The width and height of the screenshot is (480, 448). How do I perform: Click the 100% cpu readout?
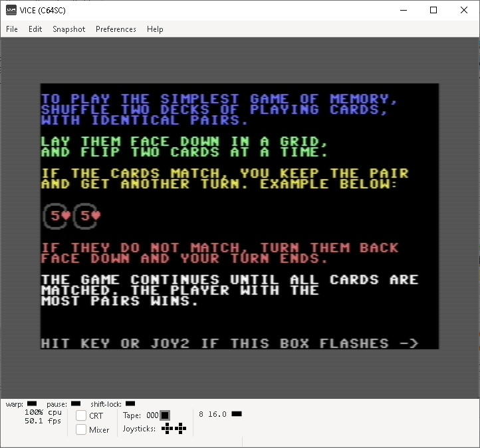[x=43, y=412]
